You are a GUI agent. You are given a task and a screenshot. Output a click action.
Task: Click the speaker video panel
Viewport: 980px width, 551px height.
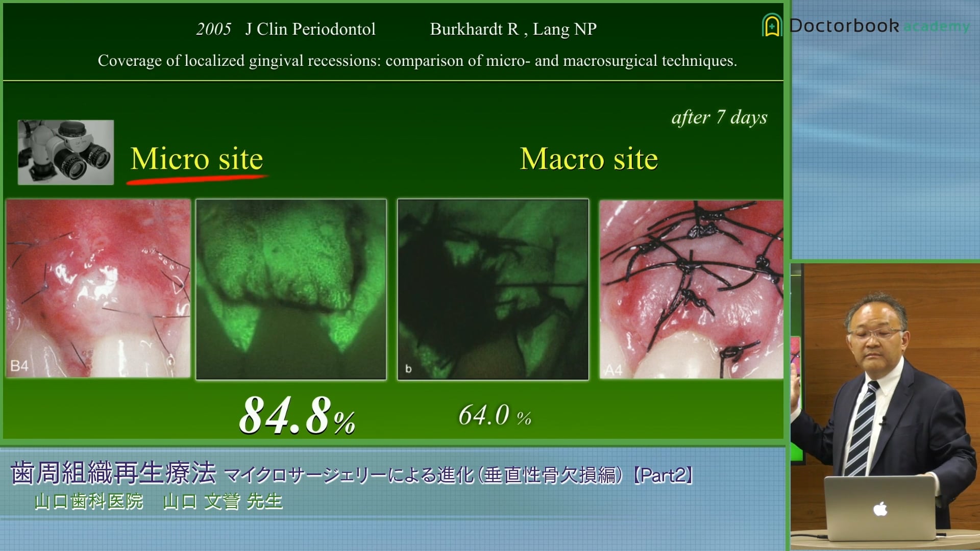pyautogui.click(x=885, y=407)
